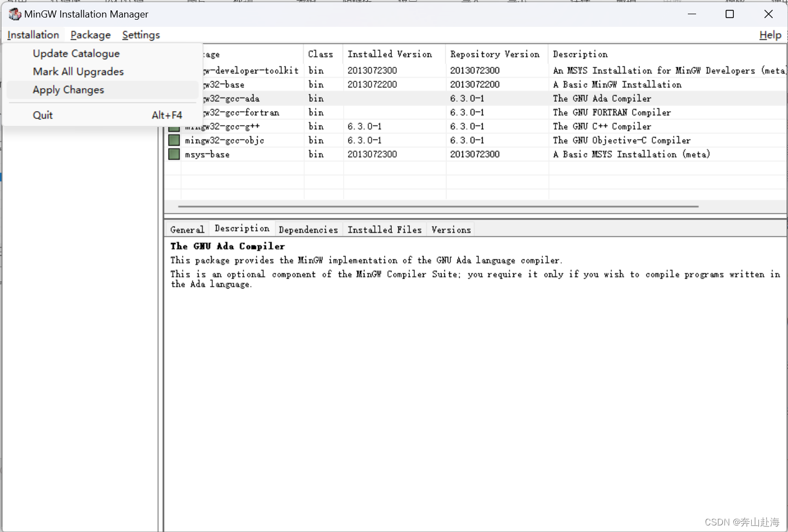788x532 pixels.
Task: Click 'A Basic MSYS Installation (meta)' cell
Action: pos(631,154)
